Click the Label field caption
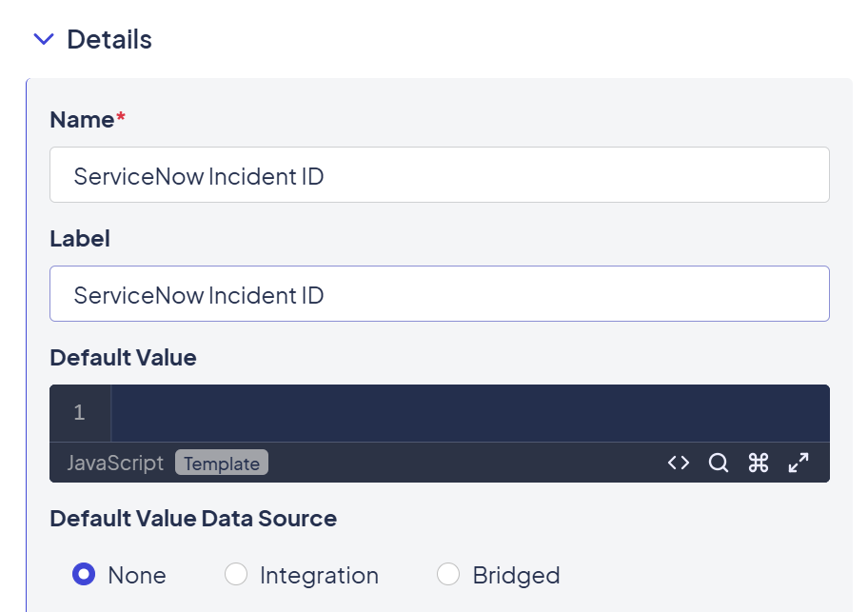The image size is (868, 612). tap(80, 239)
